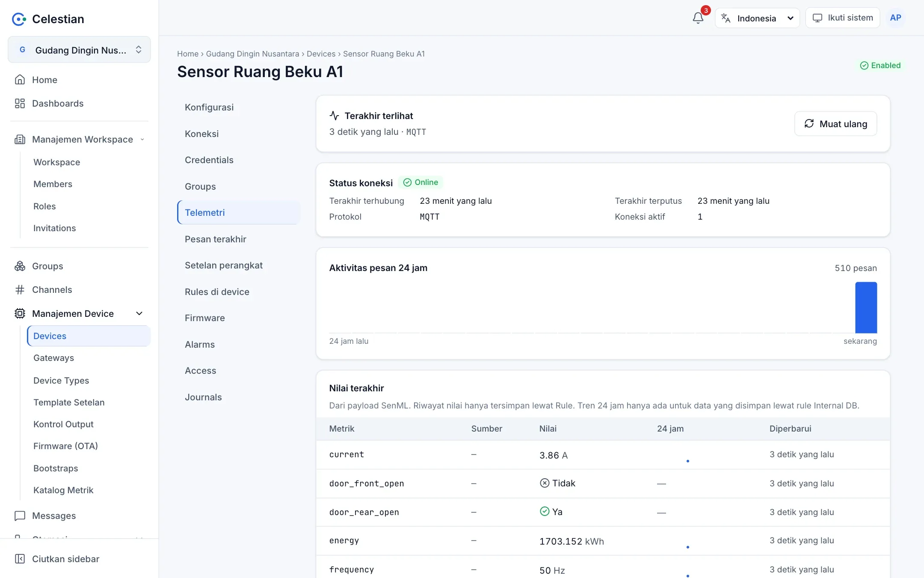
Task: Follow the Devices breadcrumb link
Action: pos(321,54)
